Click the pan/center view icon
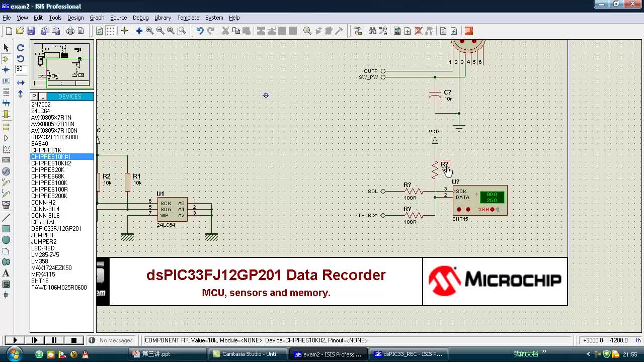Screen dimensions: 644x362 (139, 31)
